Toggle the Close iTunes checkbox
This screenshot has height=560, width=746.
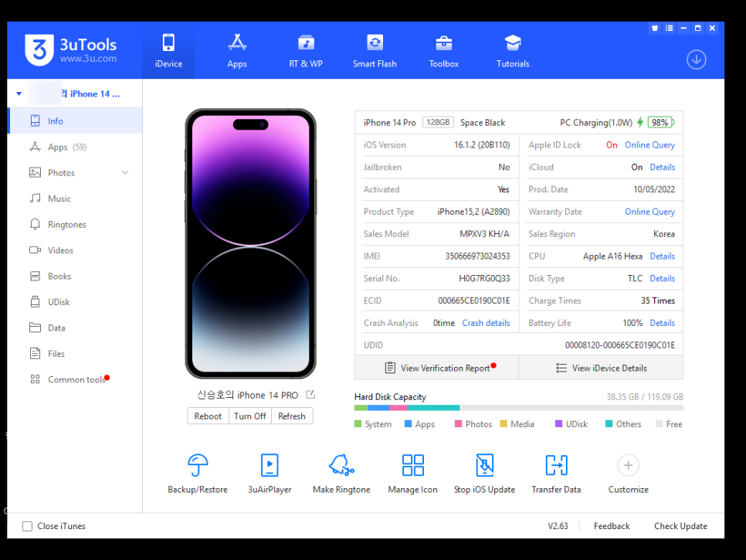point(28,526)
